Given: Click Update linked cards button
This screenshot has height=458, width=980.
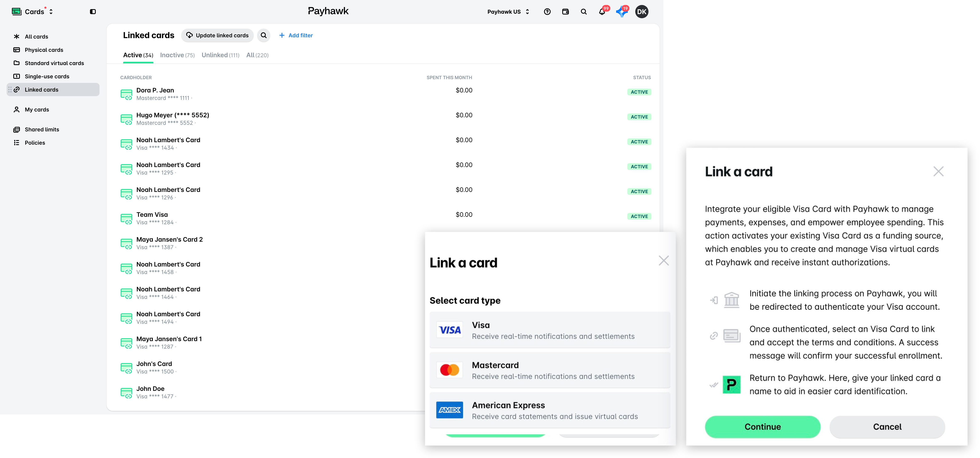Looking at the screenshot, I should point(218,35).
